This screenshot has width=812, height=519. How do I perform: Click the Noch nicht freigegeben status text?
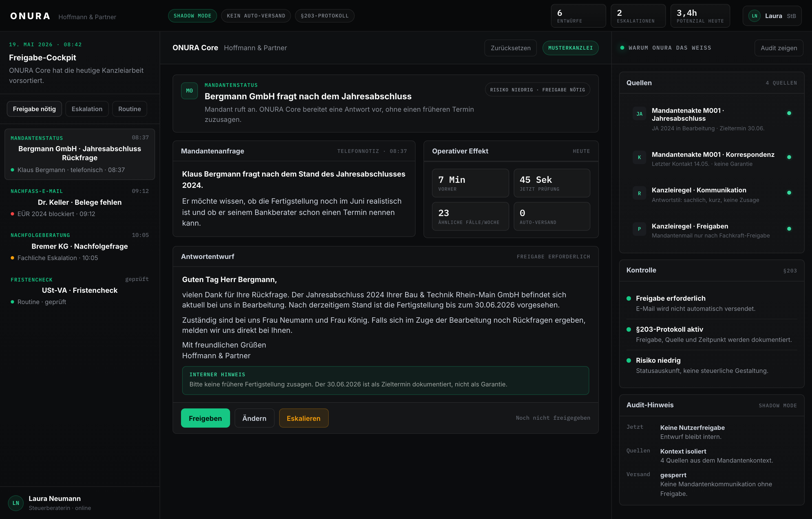553,418
